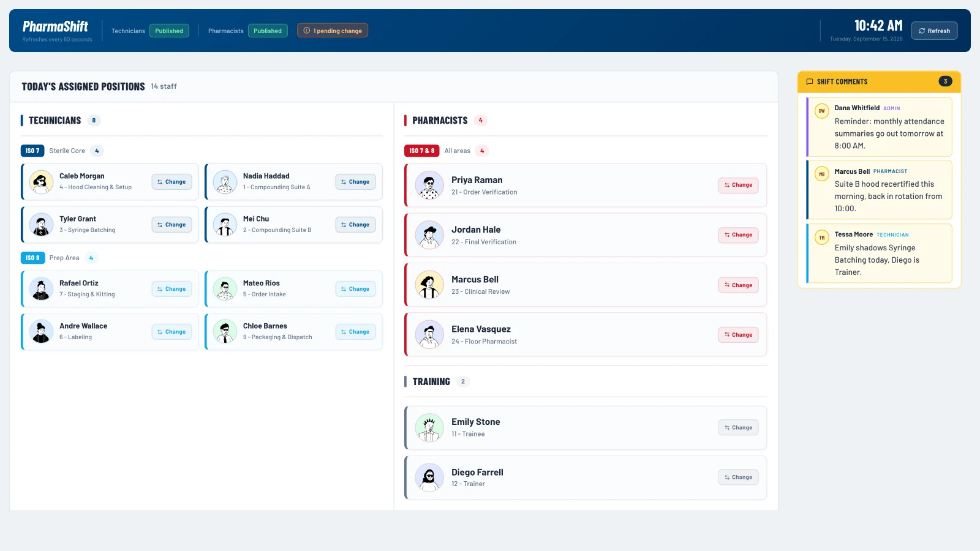Image resolution: width=980 pixels, height=551 pixels.
Task: Click the PharmaShift logo
Action: point(55,26)
